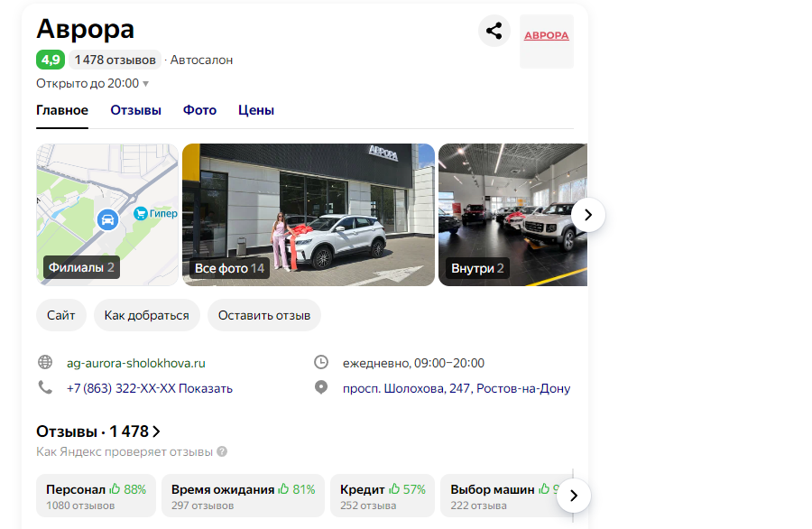This screenshot has width=812, height=529.
Task: Click the Как Яндекс проверяет отзывы link
Action: point(125,451)
